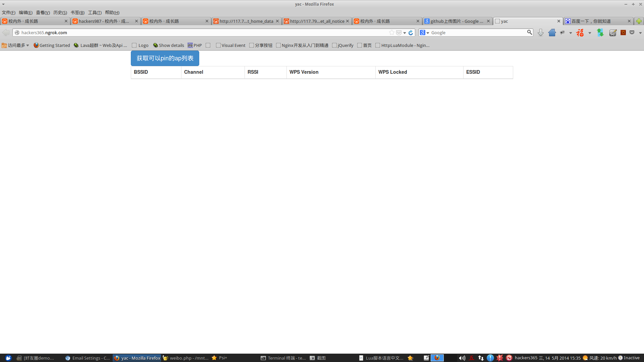Image resolution: width=644 pixels, height=362 pixels.
Task: Click the Firebug bug icon
Action: click(562, 33)
